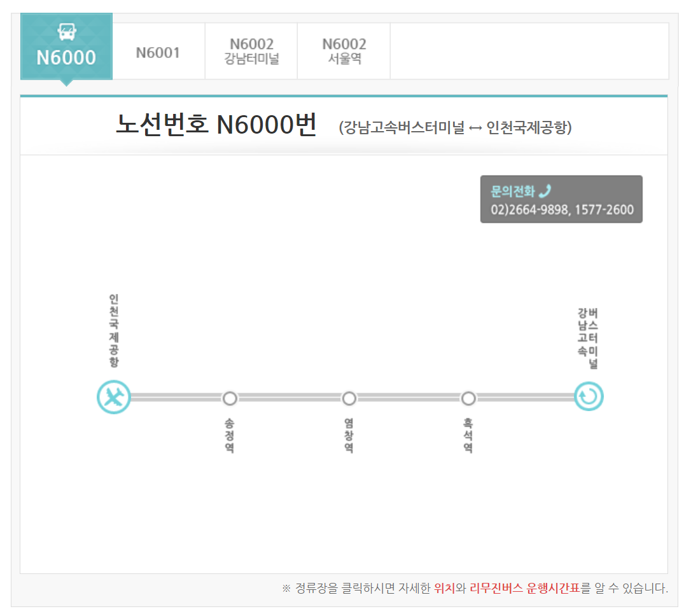
Task: Click the departure terminal icon on the far left
Action: tap(115, 396)
